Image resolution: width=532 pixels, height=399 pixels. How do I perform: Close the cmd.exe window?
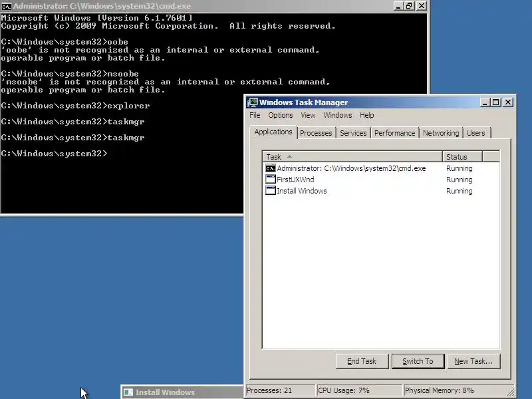click(x=421, y=6)
